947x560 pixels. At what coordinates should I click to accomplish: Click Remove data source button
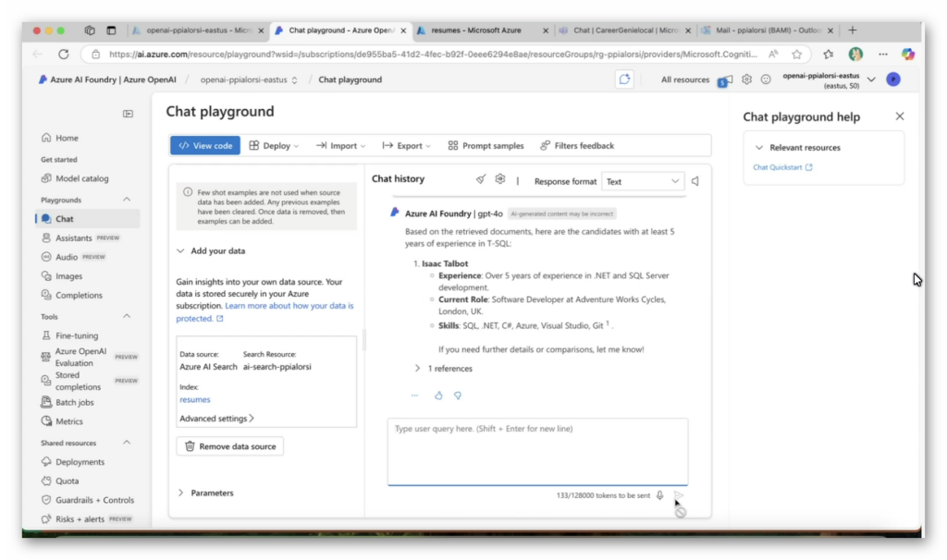coord(230,446)
